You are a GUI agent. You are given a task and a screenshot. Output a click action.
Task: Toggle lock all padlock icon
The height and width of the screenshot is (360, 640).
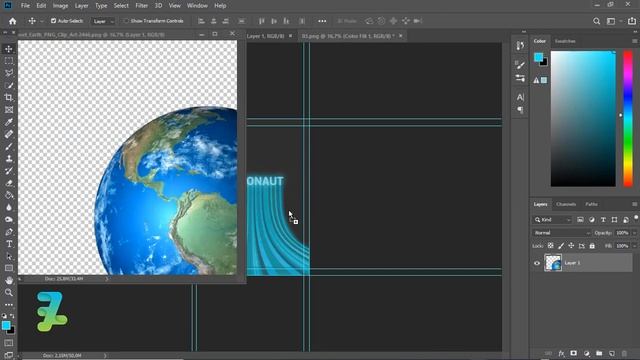point(592,246)
